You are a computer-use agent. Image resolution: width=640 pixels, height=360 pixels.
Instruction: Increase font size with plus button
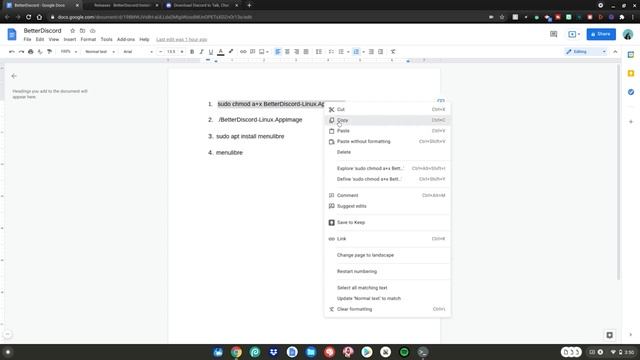coord(182,52)
